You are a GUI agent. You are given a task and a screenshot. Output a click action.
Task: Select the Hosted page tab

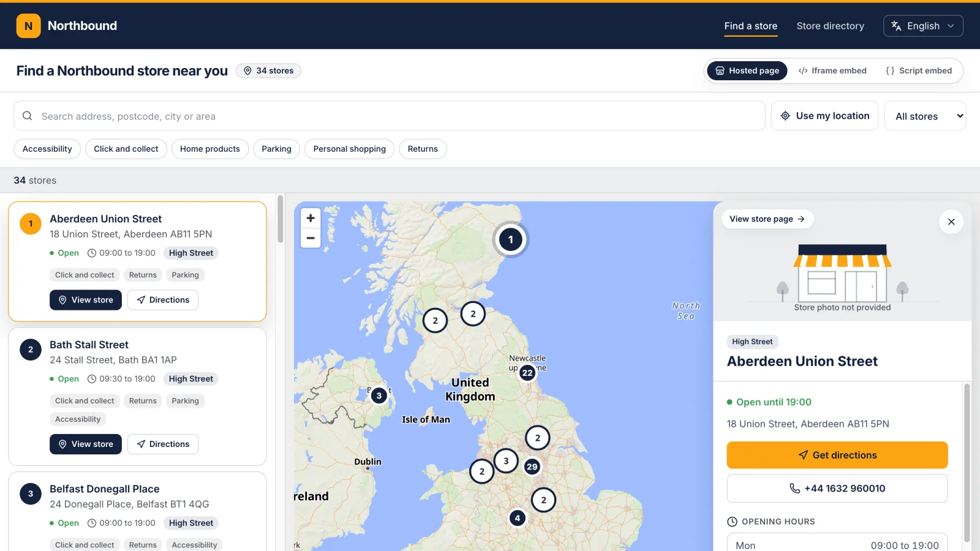(x=747, y=70)
